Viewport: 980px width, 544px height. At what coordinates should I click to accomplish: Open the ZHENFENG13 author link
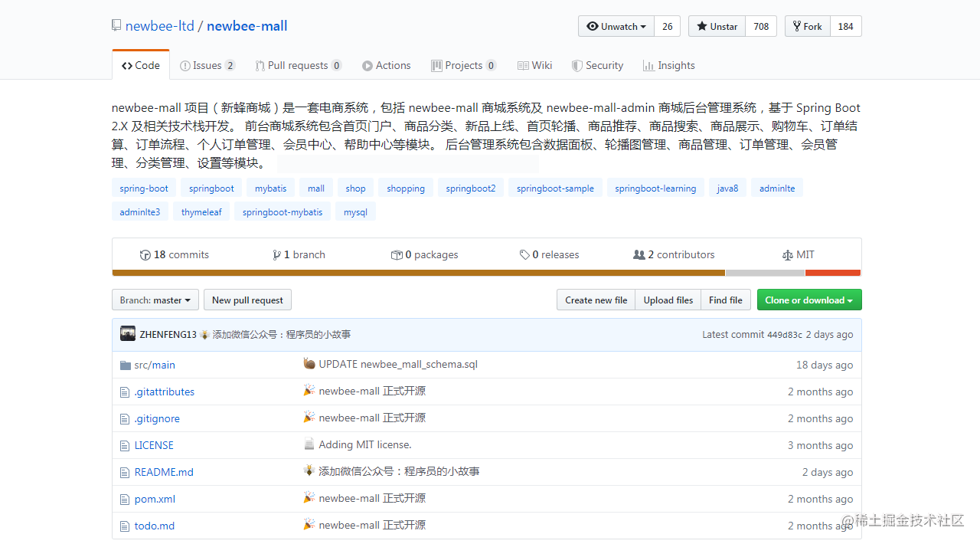pyautogui.click(x=168, y=335)
